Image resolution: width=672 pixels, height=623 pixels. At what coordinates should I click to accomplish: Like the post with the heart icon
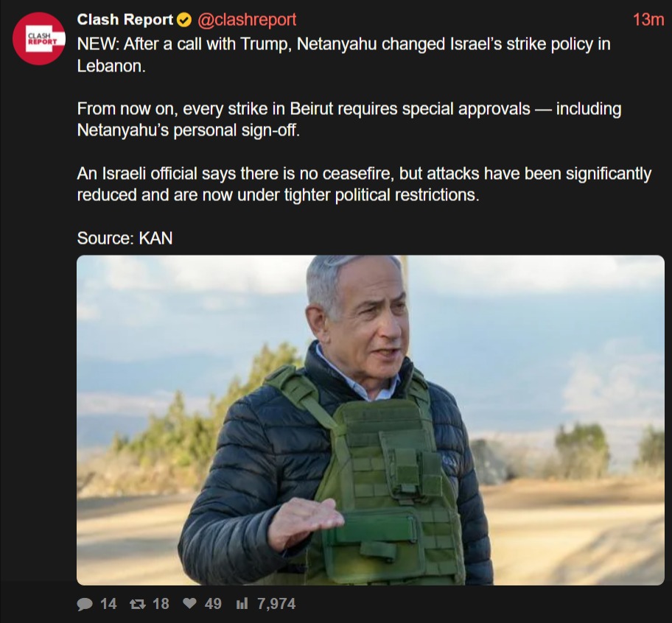pyautogui.click(x=189, y=603)
